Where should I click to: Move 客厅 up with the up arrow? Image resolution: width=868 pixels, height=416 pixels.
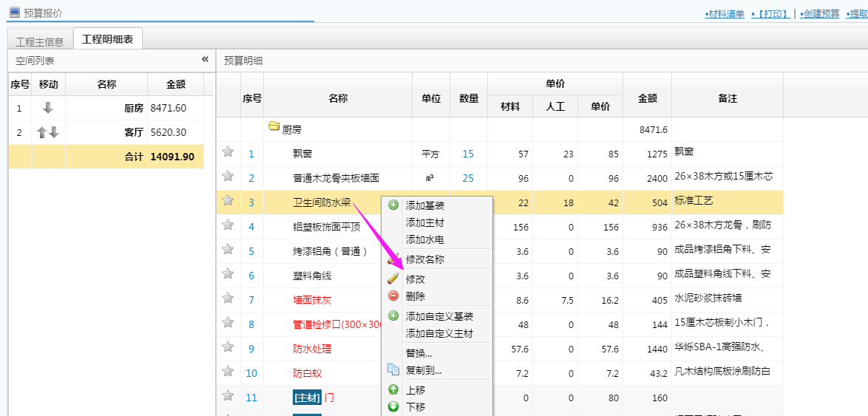[42, 133]
